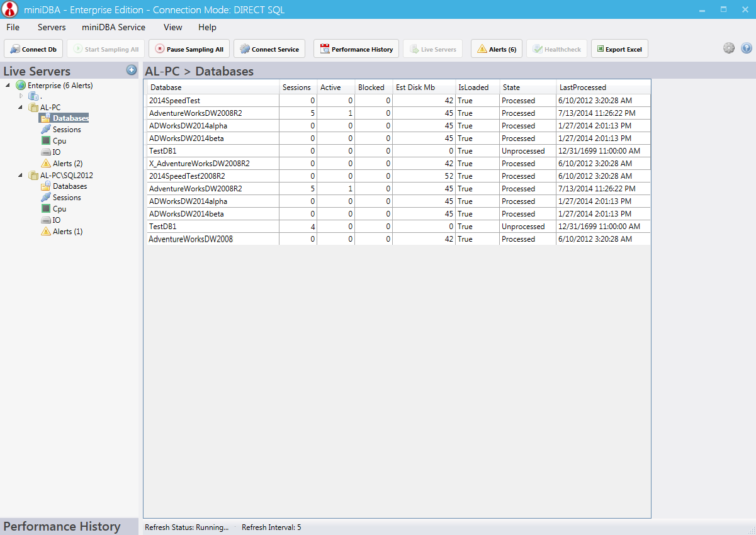Screen dimensions: 756x535
Task: Click the miniDBA application logo icon
Action: coord(9,10)
